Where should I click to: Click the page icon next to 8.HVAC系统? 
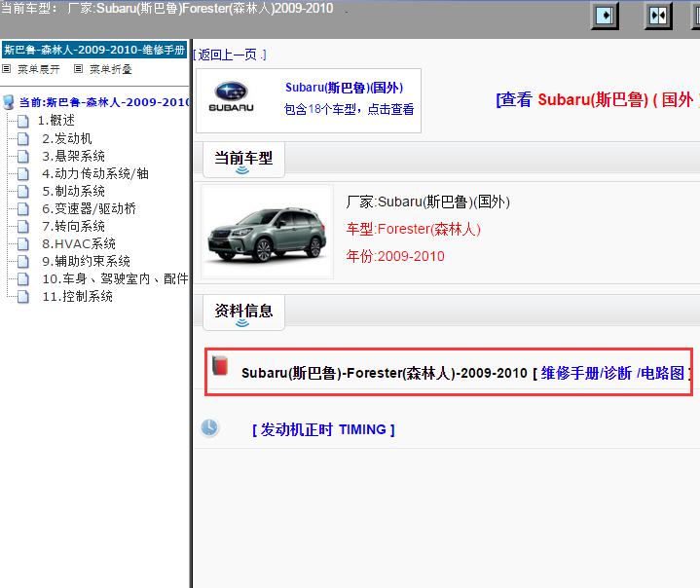tap(23, 243)
